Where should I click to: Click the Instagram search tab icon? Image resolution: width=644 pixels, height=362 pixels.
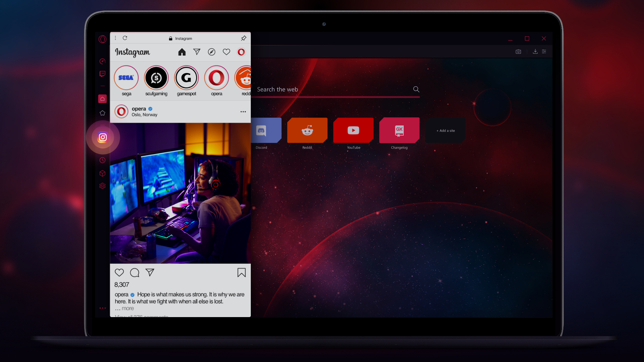(x=211, y=52)
